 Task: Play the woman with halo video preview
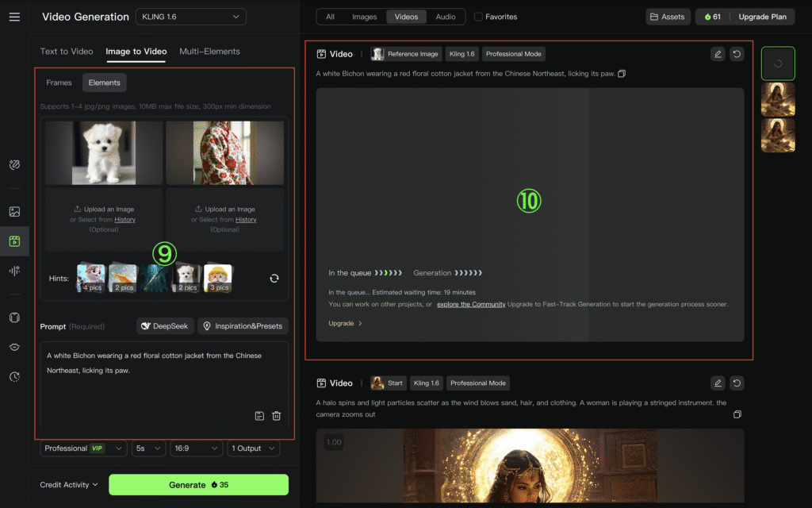tap(530, 465)
